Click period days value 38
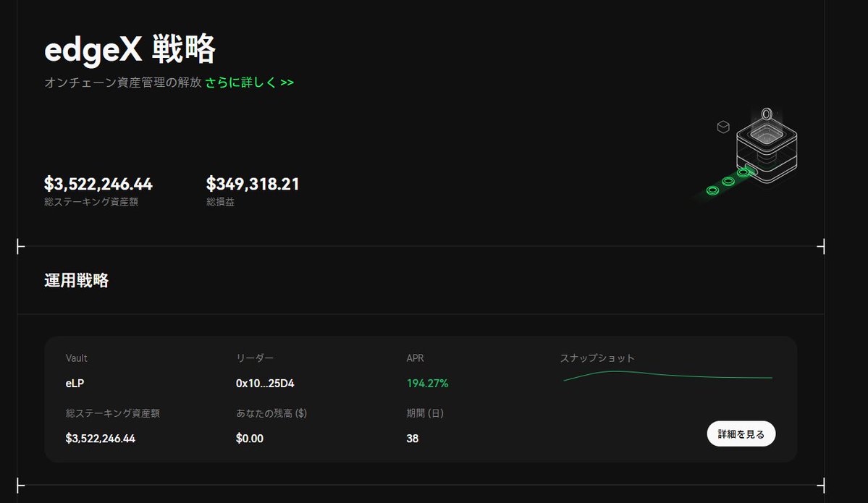The width and height of the screenshot is (868, 503). click(x=413, y=439)
